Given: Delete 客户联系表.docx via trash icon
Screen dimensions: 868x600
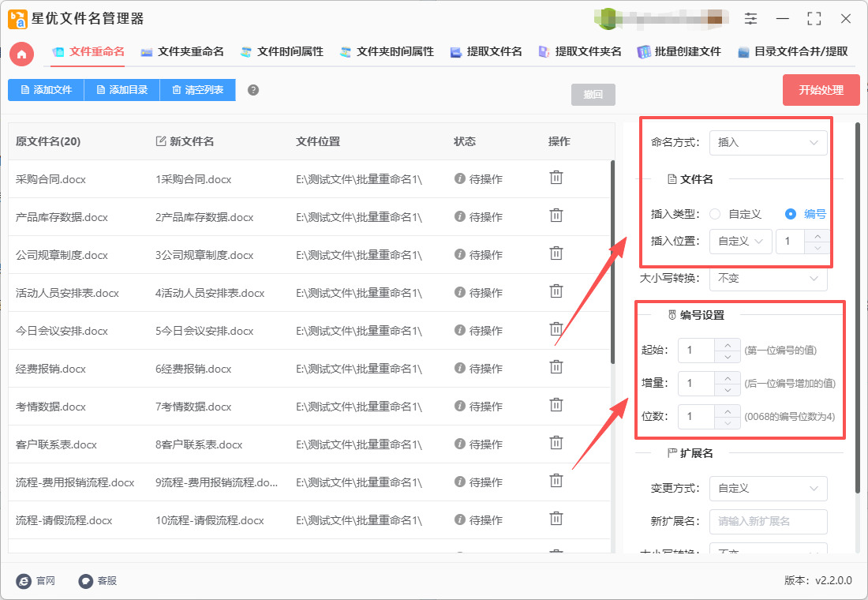Looking at the screenshot, I should click(x=556, y=443).
